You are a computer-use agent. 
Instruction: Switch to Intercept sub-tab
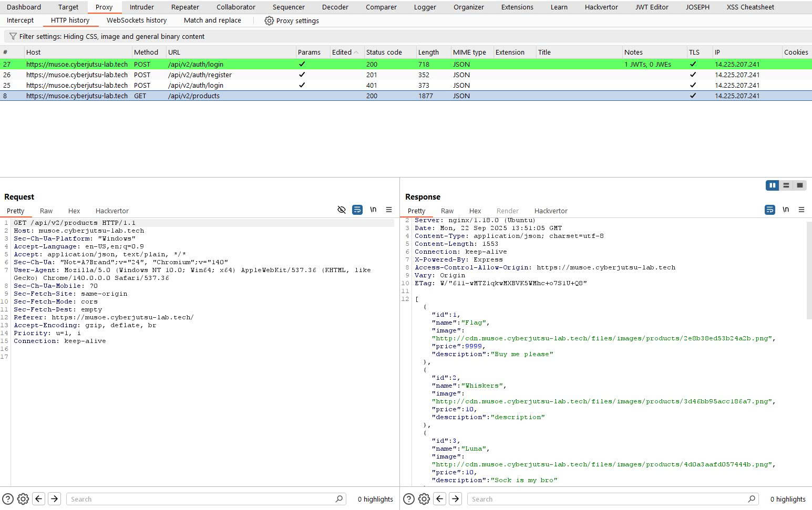click(x=20, y=20)
